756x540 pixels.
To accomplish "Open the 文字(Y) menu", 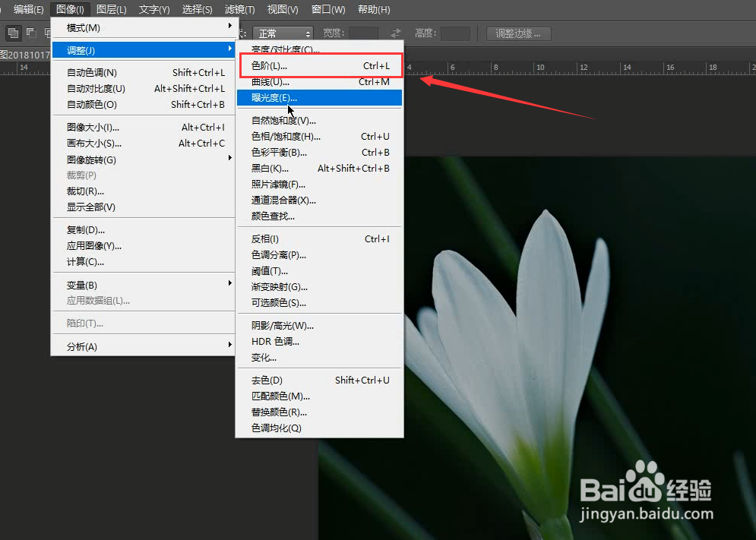I will (x=154, y=9).
